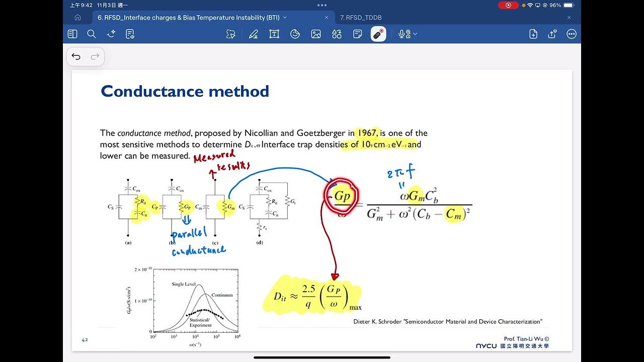This screenshot has height=362, width=644.
Task: Select the insert image tool
Action: tap(316, 34)
